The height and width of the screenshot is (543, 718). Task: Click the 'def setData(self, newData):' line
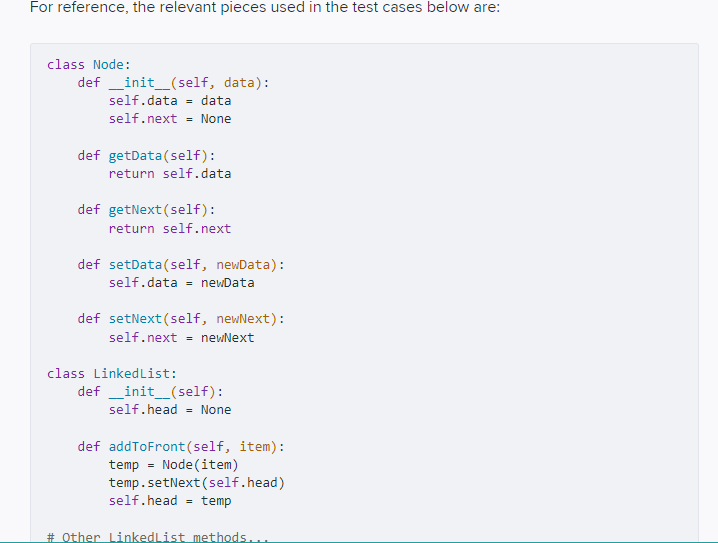181,265
